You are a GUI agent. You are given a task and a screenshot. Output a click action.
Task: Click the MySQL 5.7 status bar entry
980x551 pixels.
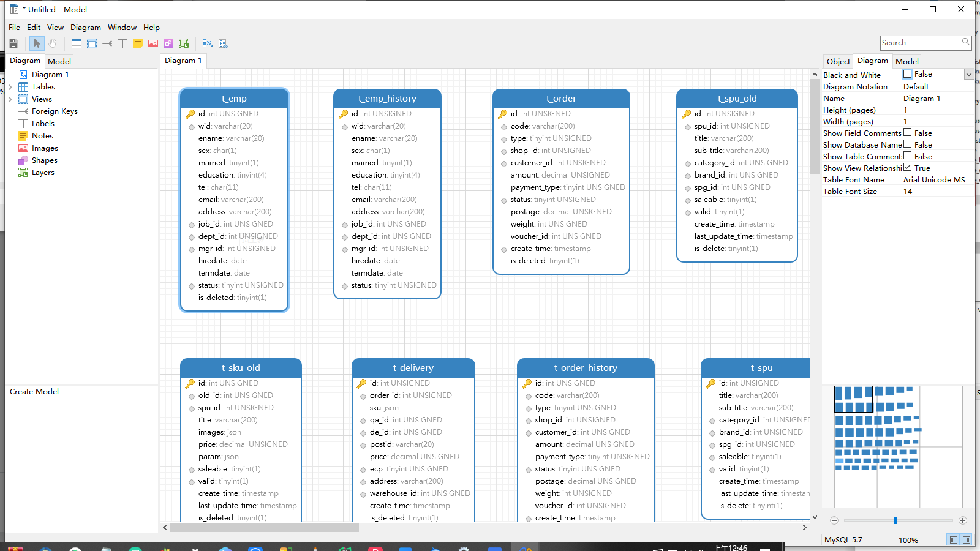(843, 540)
